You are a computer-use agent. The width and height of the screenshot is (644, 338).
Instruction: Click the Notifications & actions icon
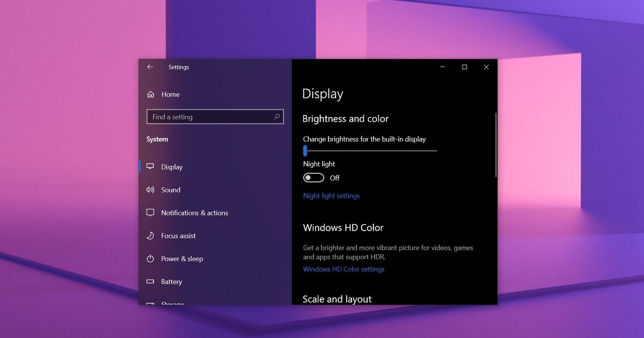[x=150, y=213]
